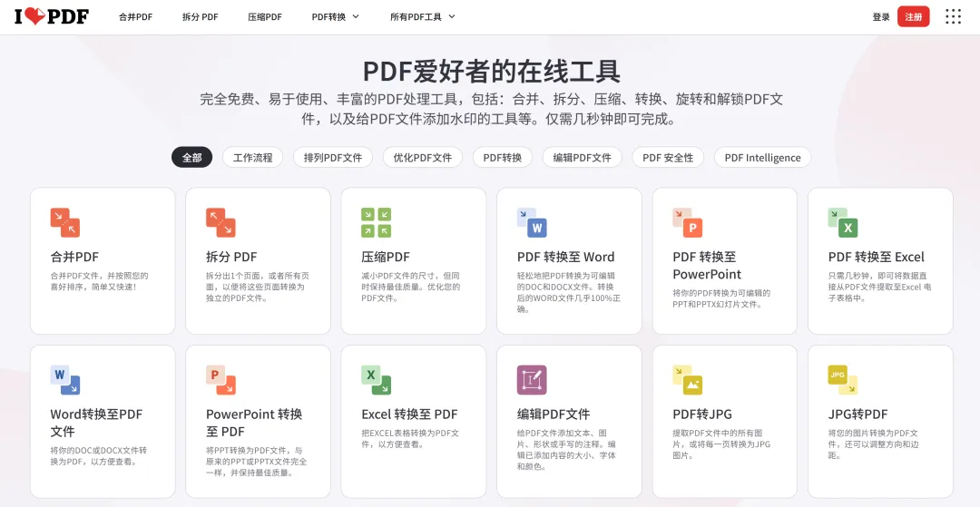This screenshot has height=507, width=980.
Task: Select the 全部 filter tab
Action: tap(191, 157)
